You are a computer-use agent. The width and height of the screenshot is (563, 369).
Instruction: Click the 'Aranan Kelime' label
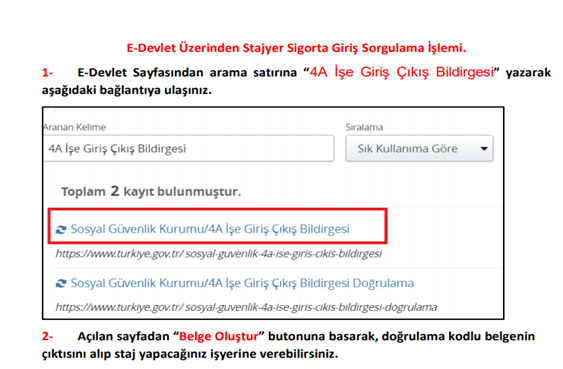(74, 127)
